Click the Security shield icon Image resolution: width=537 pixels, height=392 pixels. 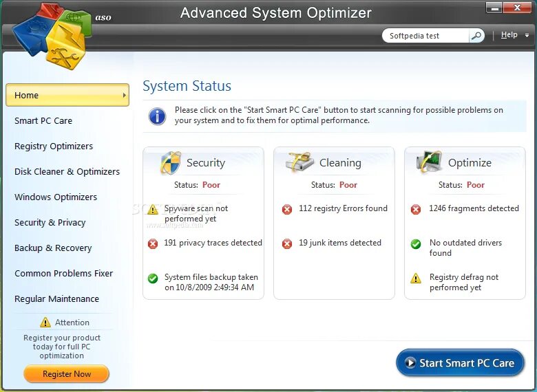170,163
